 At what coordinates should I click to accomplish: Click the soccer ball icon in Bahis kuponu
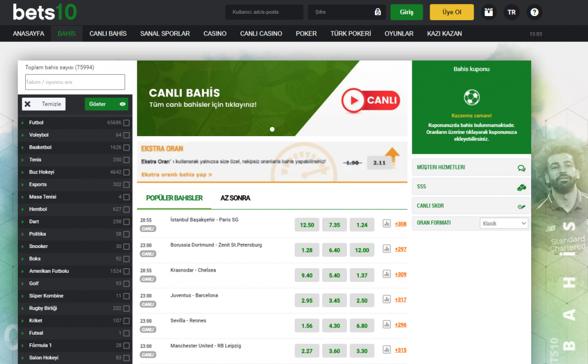[472, 98]
